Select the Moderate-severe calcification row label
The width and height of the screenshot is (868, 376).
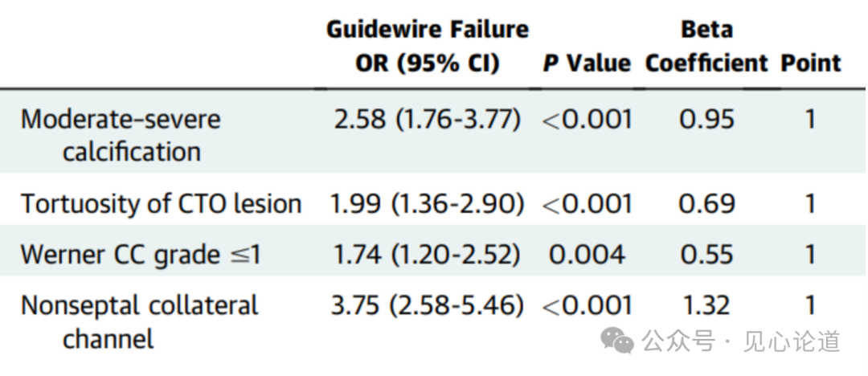(121, 135)
